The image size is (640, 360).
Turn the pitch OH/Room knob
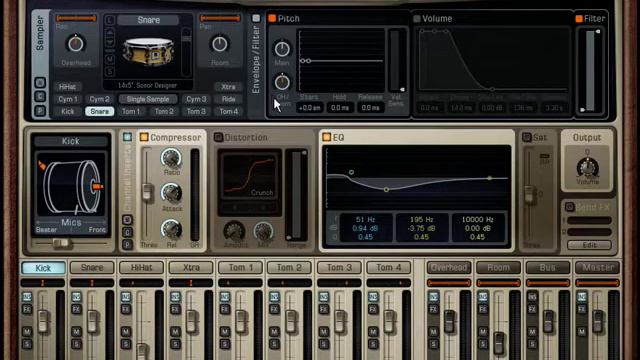(282, 82)
